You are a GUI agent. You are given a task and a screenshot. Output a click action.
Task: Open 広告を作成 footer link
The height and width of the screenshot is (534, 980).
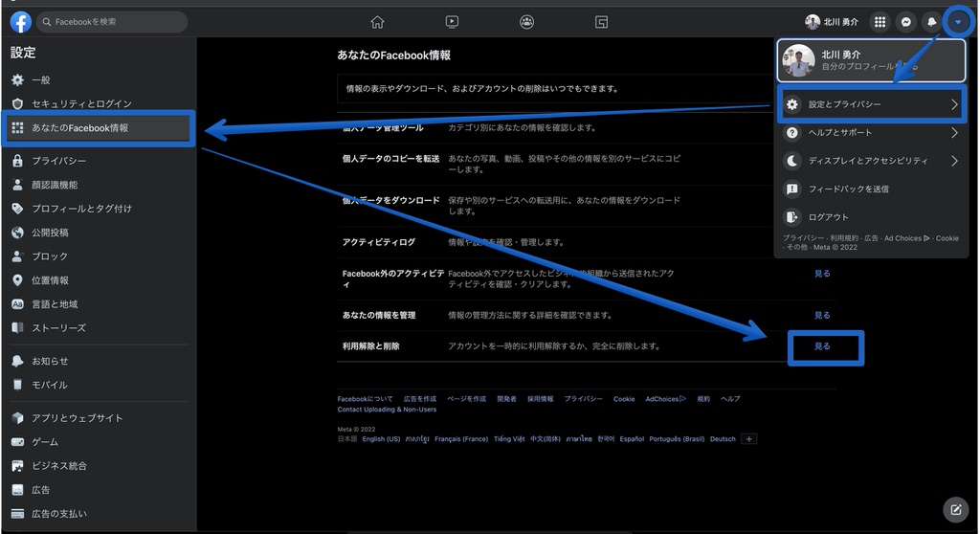420,399
